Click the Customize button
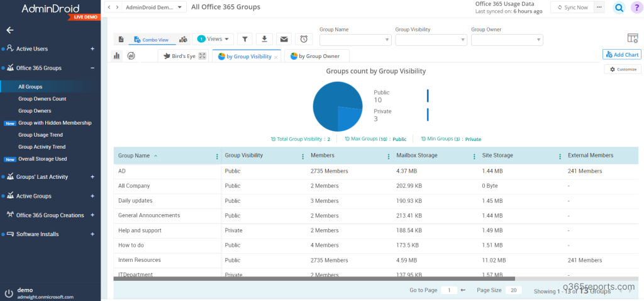Image resolution: width=644 pixels, height=301 pixels. coord(623,69)
